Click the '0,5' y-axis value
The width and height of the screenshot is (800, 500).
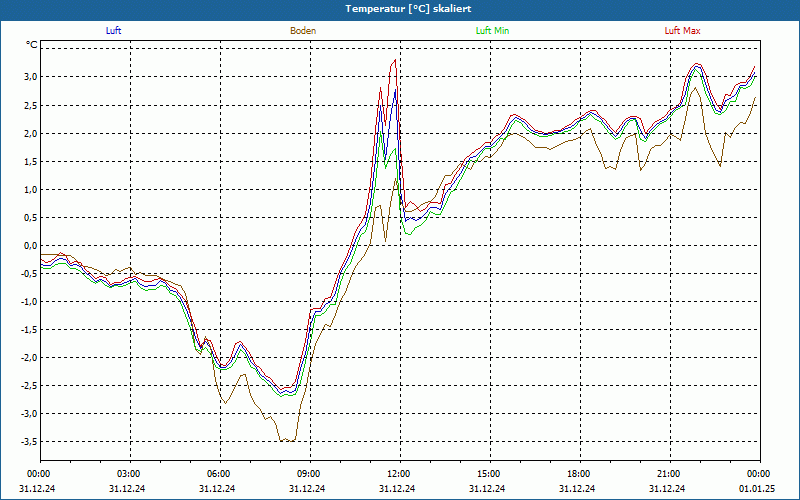pyautogui.click(x=32, y=217)
